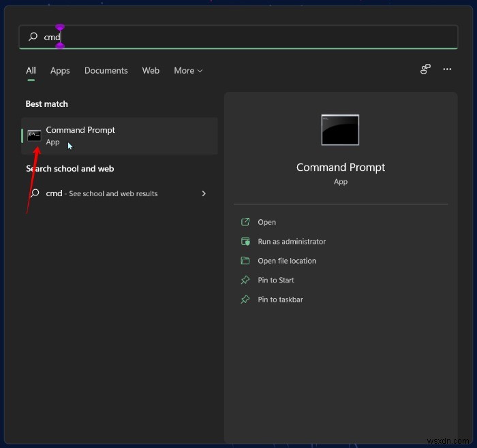The width and height of the screenshot is (477, 448).
Task: Expand cmd web results with the chevron arrow
Action: coord(204,193)
